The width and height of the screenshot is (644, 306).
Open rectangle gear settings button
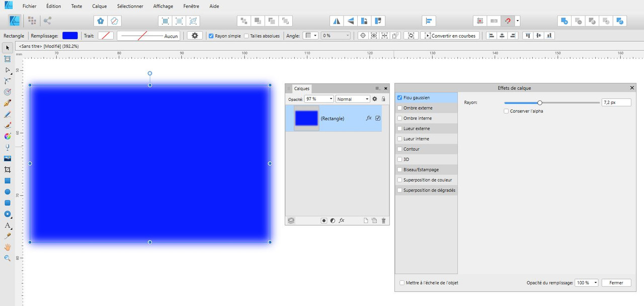[x=195, y=36]
